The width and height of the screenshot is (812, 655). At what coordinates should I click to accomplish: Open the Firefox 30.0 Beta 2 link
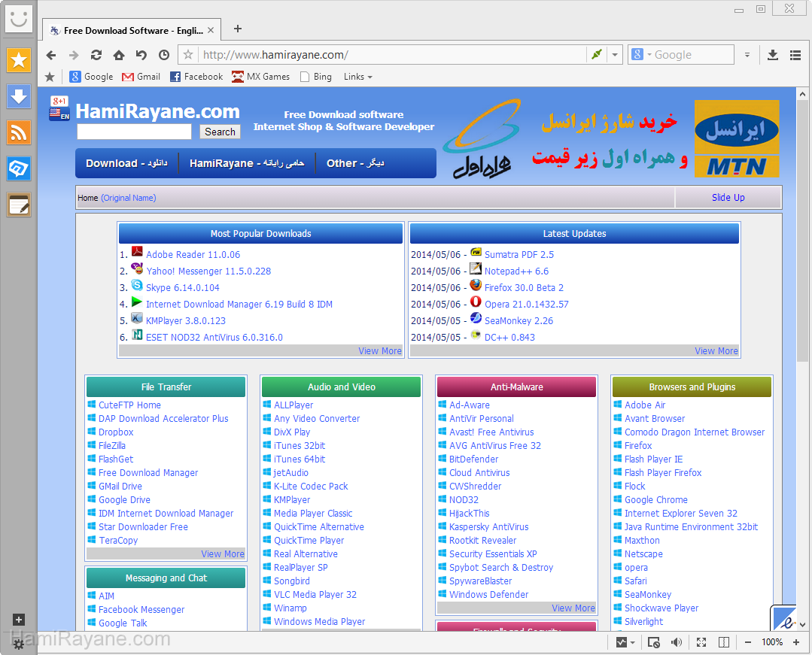click(x=524, y=288)
